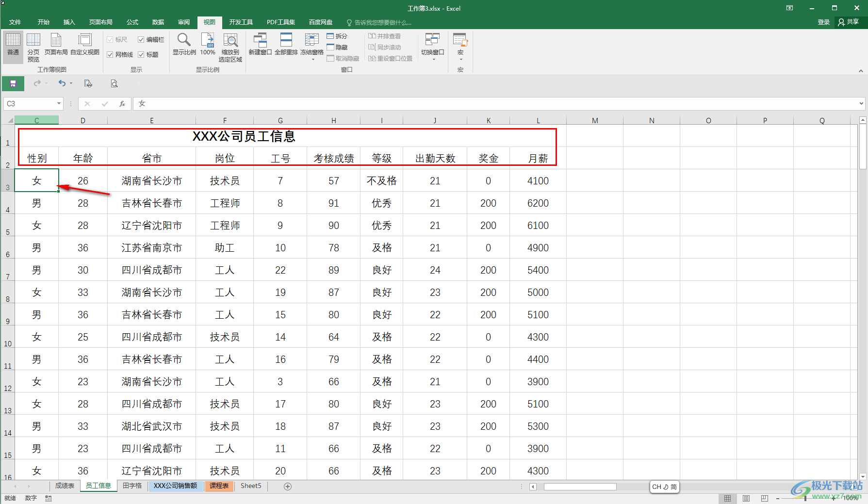Open the Data (数据) tab

point(158,22)
